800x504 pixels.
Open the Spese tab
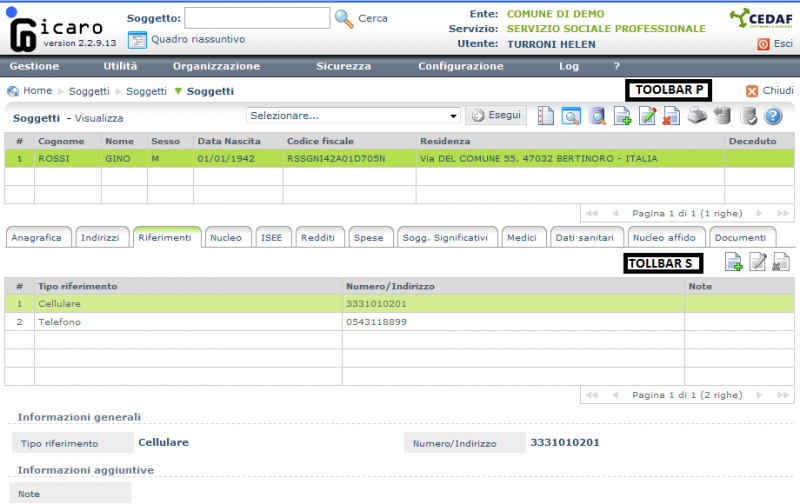click(x=370, y=237)
